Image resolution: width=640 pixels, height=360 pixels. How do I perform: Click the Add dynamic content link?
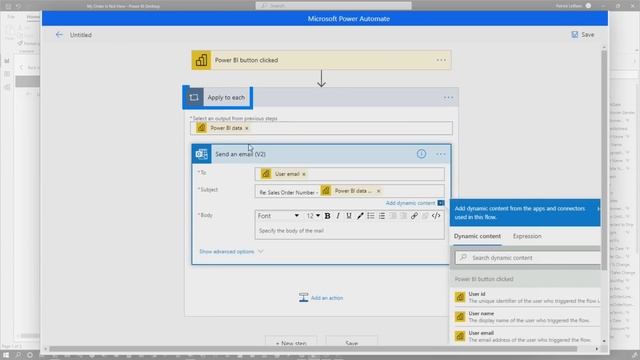click(410, 203)
